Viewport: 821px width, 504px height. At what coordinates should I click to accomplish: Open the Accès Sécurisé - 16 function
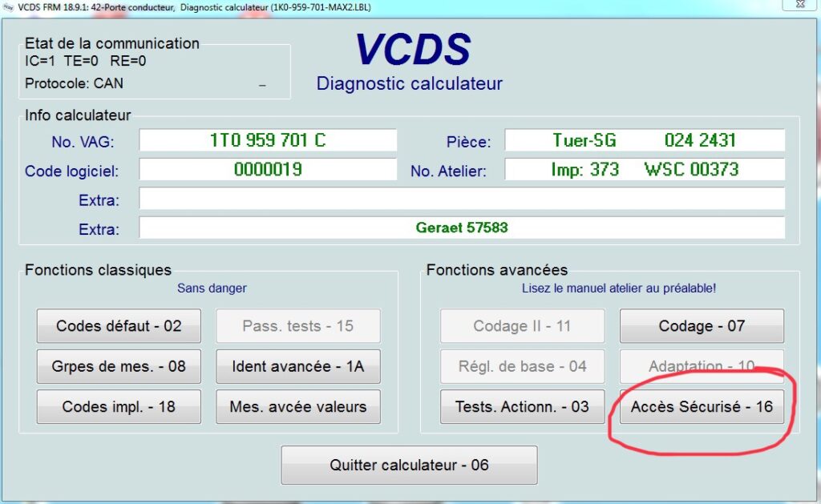point(702,407)
